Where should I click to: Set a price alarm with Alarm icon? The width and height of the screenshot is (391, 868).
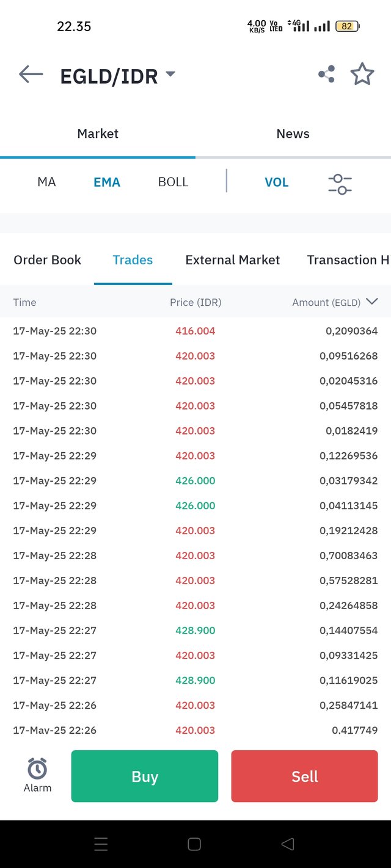[x=37, y=775]
